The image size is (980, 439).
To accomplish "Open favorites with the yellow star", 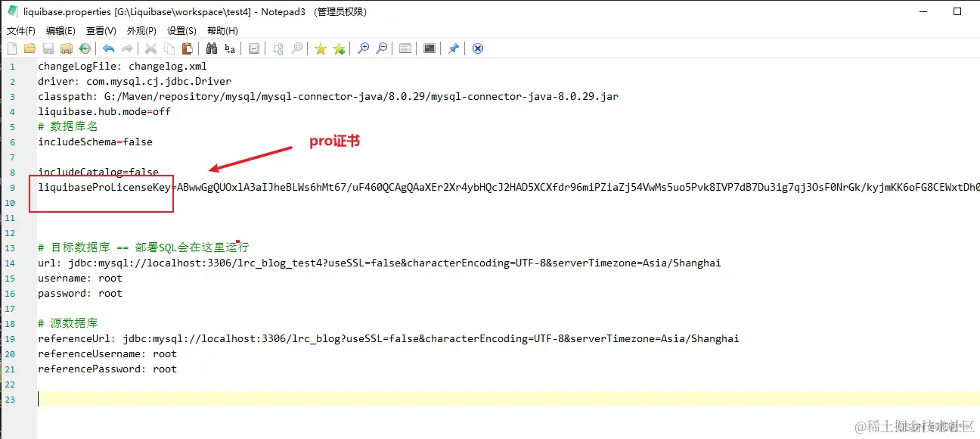I will (x=321, y=48).
